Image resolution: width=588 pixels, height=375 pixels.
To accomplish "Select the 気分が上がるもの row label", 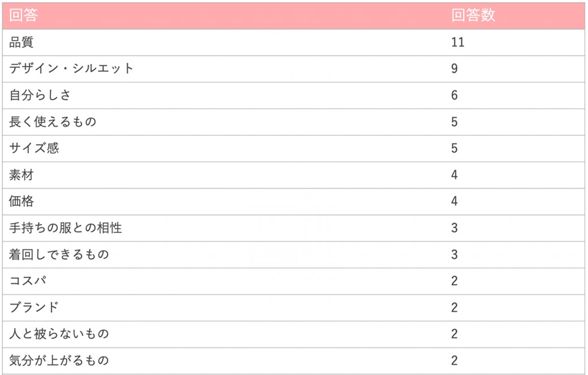I will (59, 361).
